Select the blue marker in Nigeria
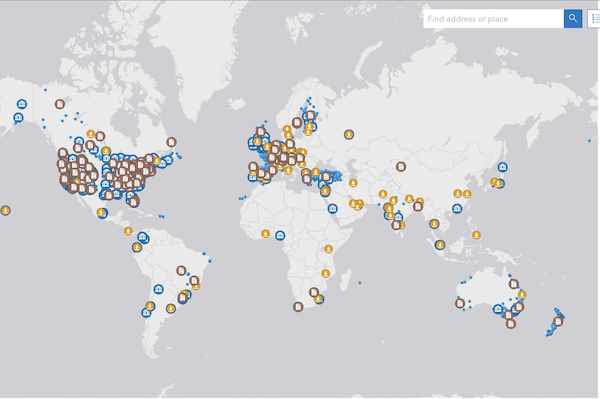The image size is (600, 399). click(280, 235)
